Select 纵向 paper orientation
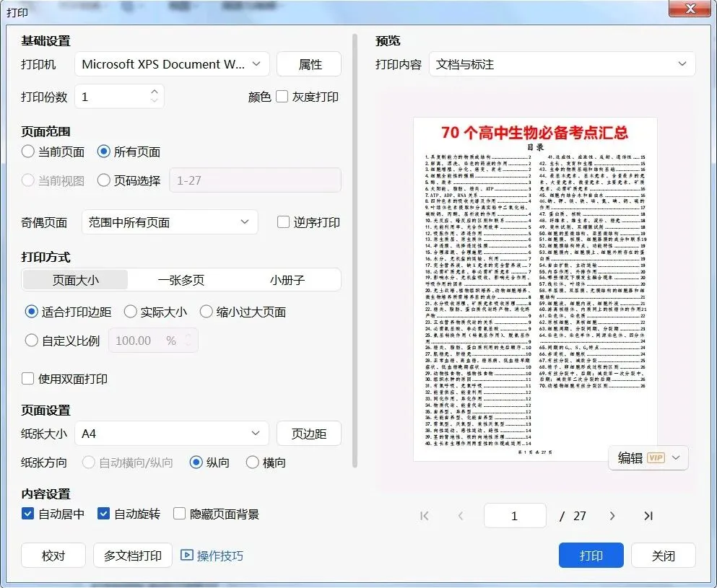 196,462
